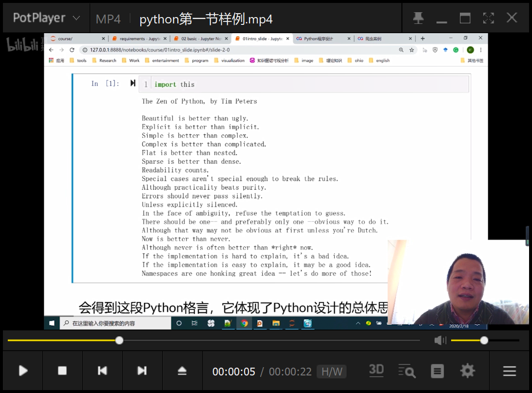Stop video playback
This screenshot has height=393, width=532.
click(x=62, y=371)
